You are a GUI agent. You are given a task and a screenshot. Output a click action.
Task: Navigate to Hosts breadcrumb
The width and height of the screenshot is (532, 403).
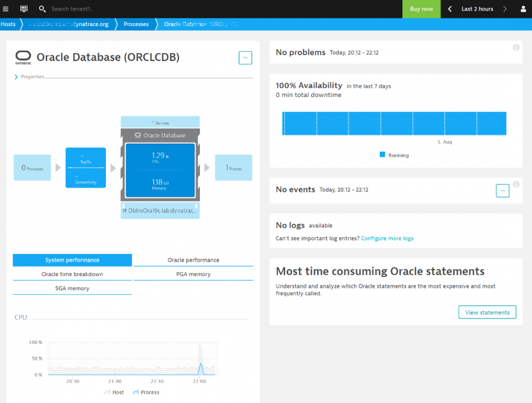(8, 24)
